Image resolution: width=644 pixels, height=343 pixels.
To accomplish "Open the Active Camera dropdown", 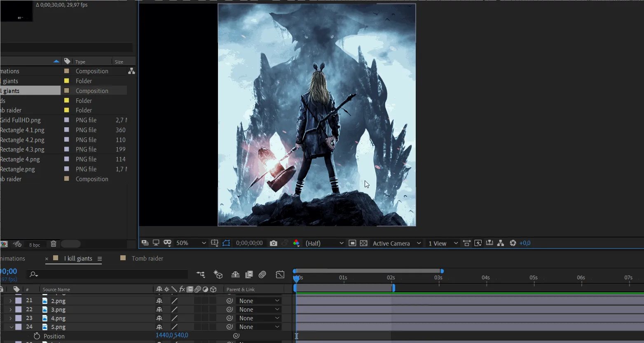I will point(396,243).
